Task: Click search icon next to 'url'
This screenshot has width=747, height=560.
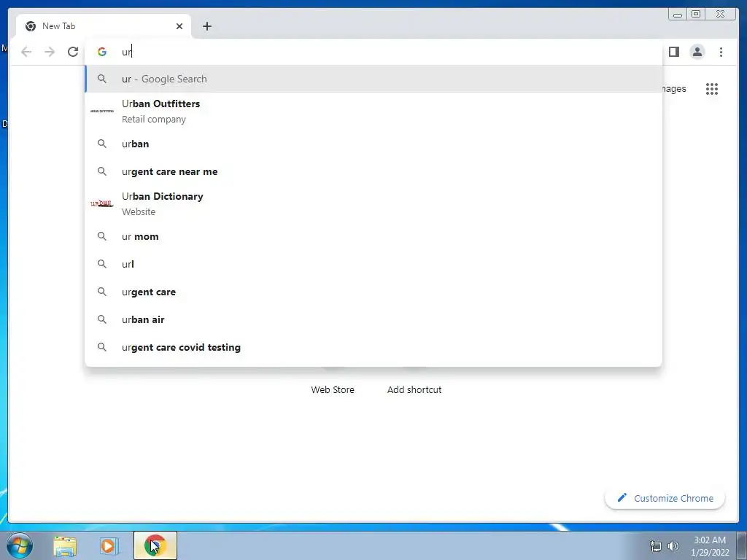Action: tap(102, 264)
